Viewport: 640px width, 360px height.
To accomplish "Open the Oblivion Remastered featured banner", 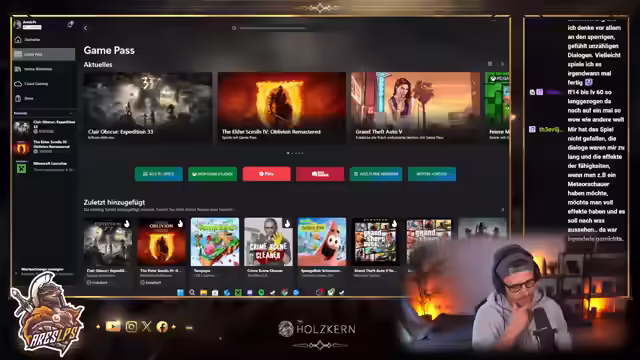I will pyautogui.click(x=282, y=108).
